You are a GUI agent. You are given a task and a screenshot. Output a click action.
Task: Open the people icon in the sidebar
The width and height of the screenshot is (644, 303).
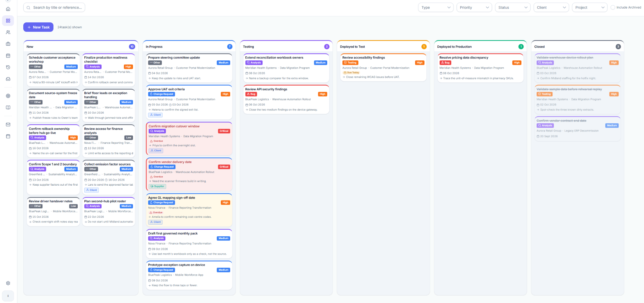point(8,32)
